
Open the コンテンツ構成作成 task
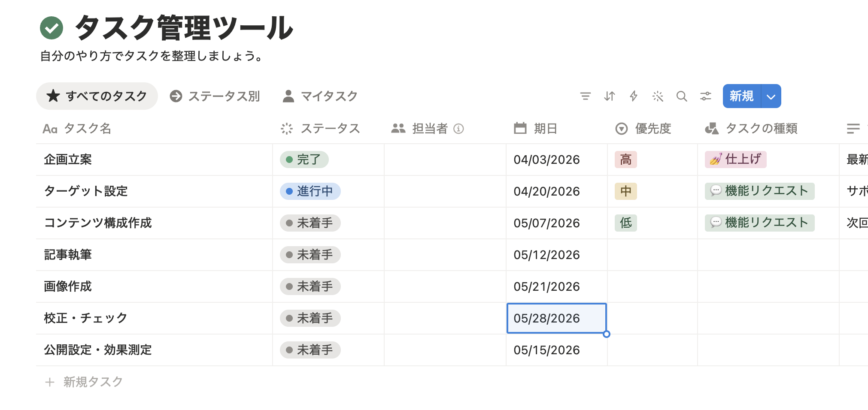(x=98, y=223)
